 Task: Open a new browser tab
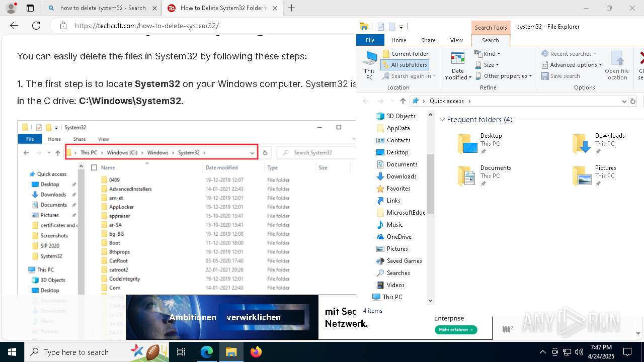point(291,8)
